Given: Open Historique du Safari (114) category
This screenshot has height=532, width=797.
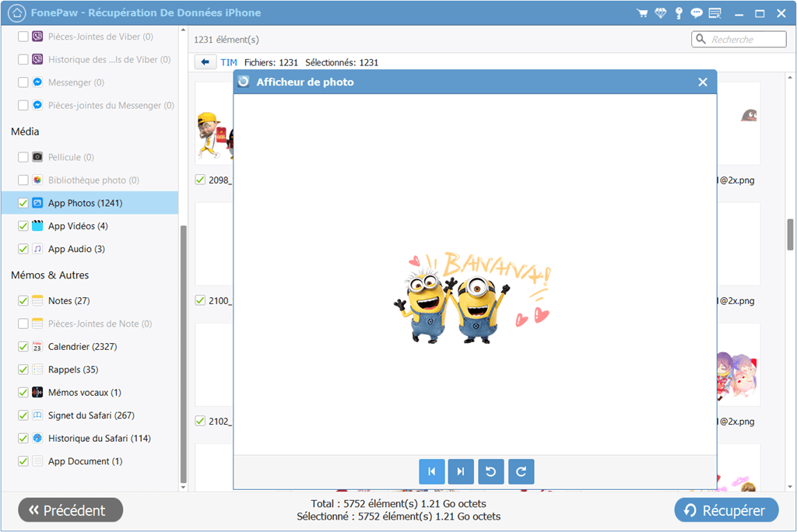Looking at the screenshot, I should pyautogui.click(x=90, y=438).
